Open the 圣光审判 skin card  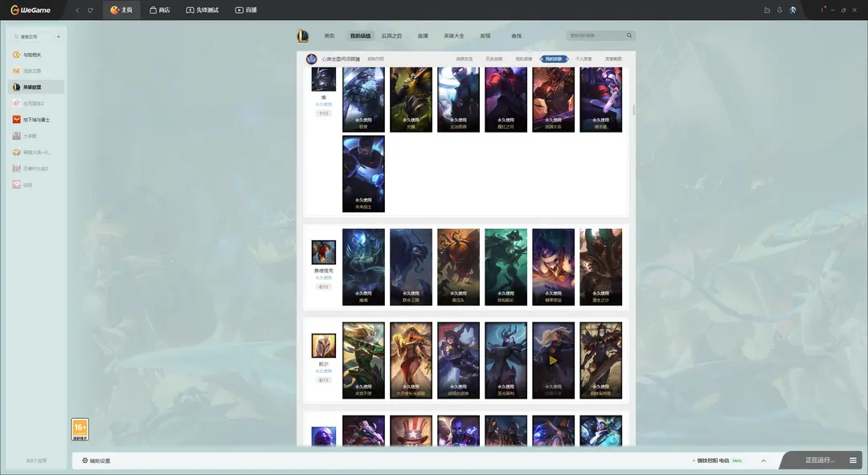[506, 360]
